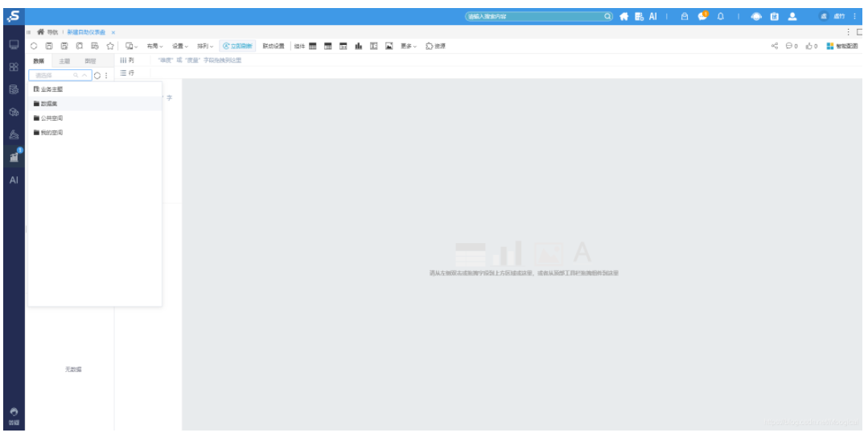Click the thumbs-up like icon

812,46
